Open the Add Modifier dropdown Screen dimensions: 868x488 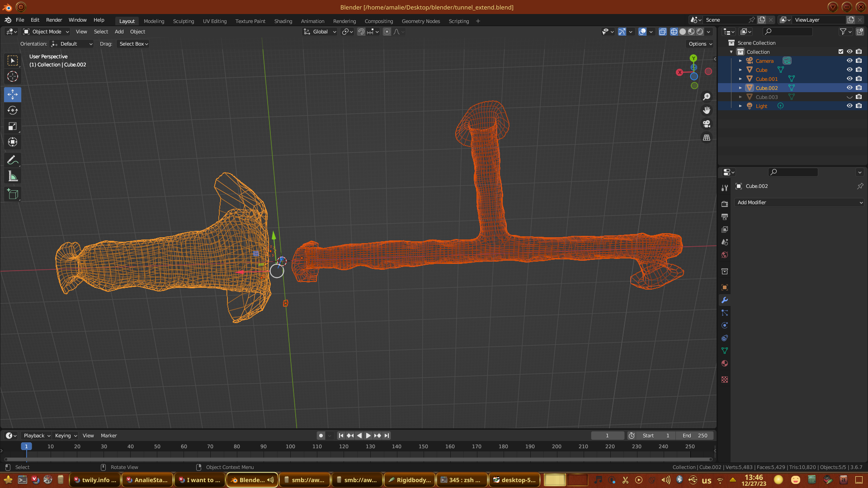pos(799,202)
